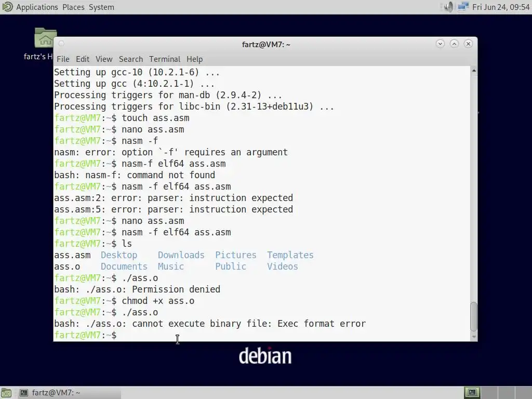Open the Help menu in terminal

click(x=194, y=59)
